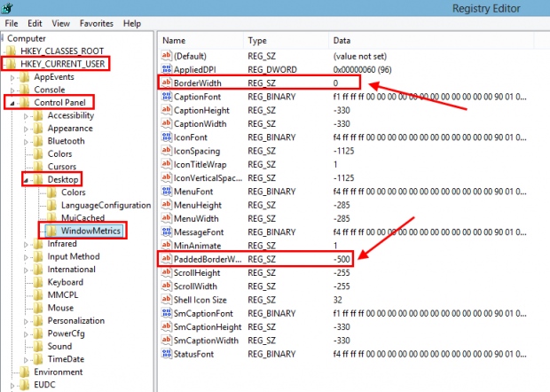550x392 pixels.
Task: Click the binary icon of AppliedDPI value
Action: click(x=166, y=69)
